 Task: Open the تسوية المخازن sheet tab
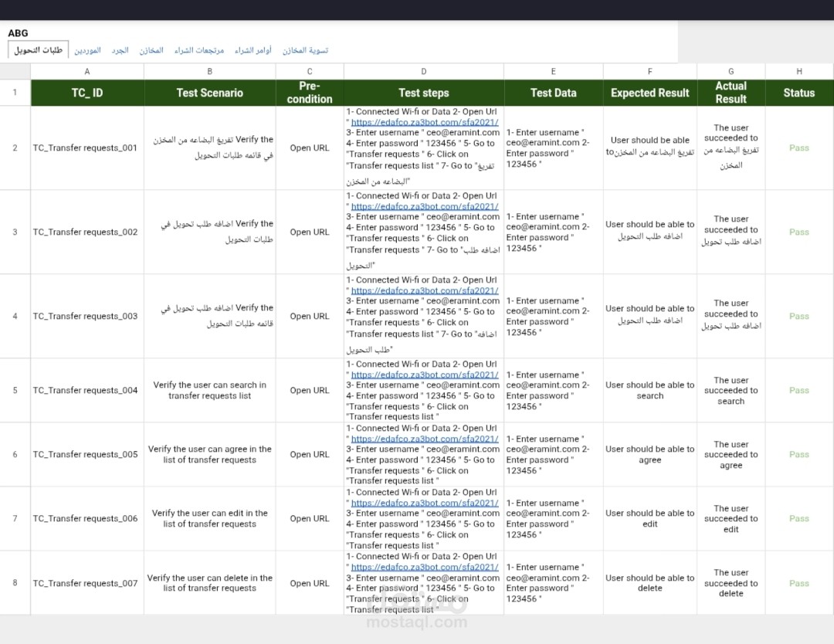[305, 50]
